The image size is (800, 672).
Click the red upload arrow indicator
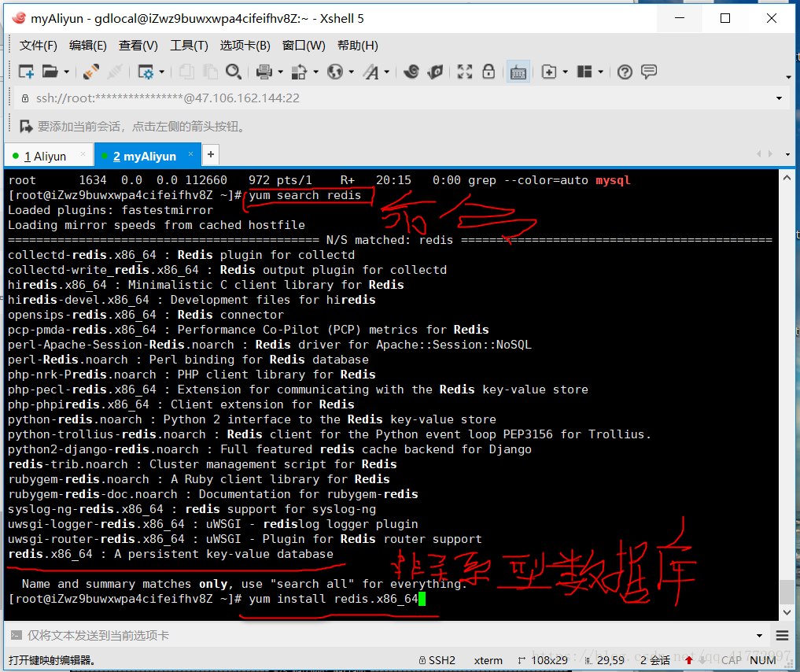coord(689,660)
